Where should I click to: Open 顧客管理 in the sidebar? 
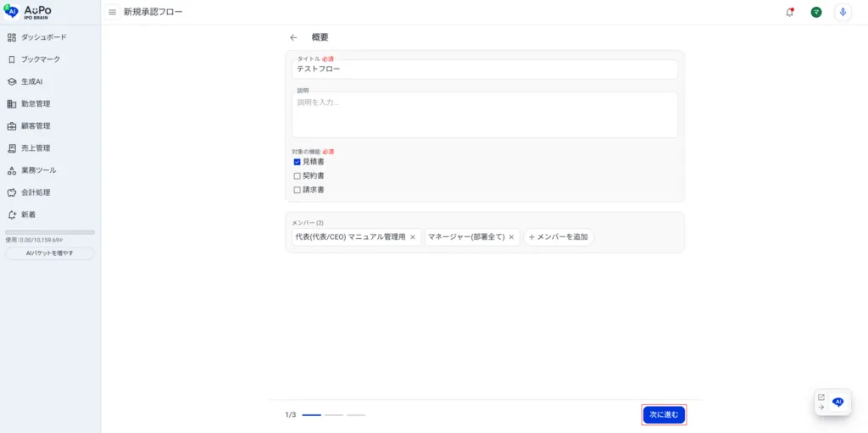[50, 125]
